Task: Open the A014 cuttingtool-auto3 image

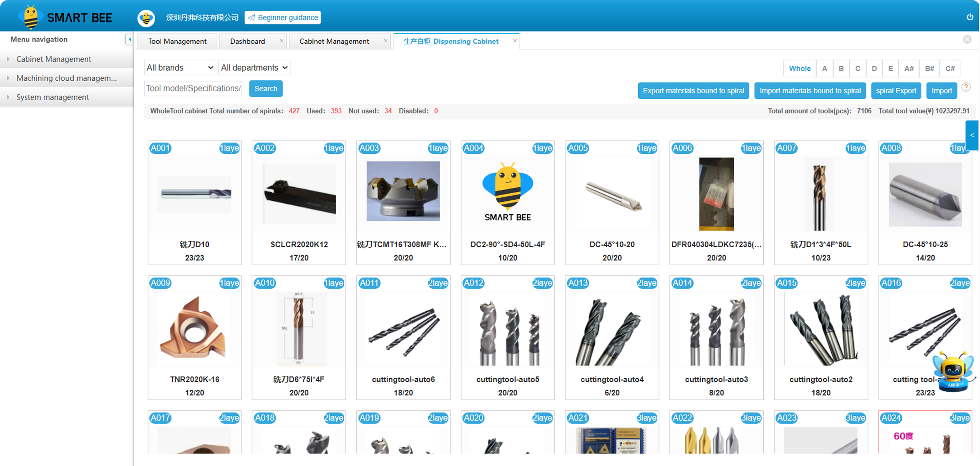Action: tap(716, 329)
